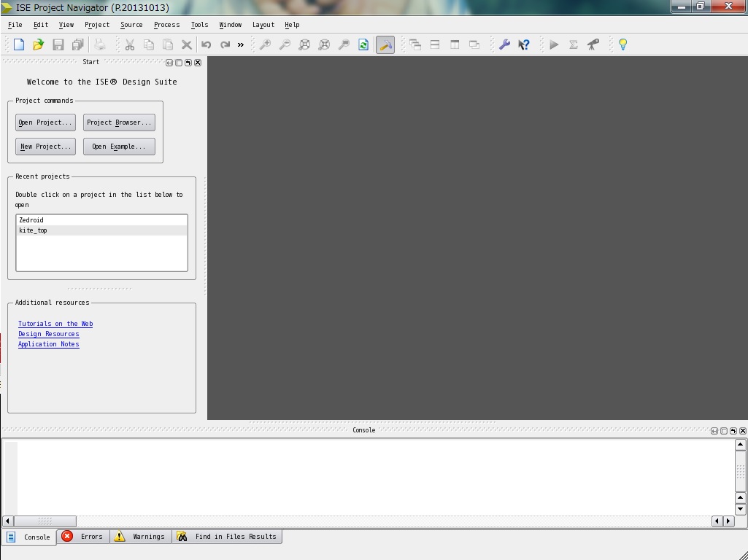Click the New file icon
748x560 pixels.
[19, 44]
